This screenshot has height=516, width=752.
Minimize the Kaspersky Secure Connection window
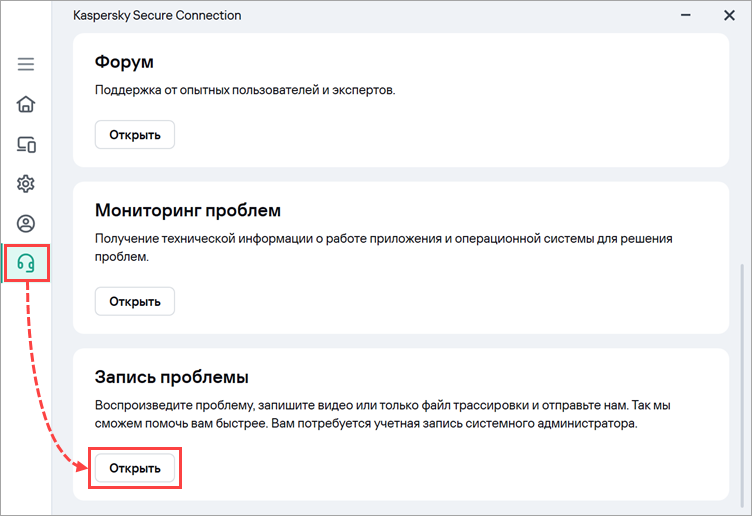pos(686,15)
